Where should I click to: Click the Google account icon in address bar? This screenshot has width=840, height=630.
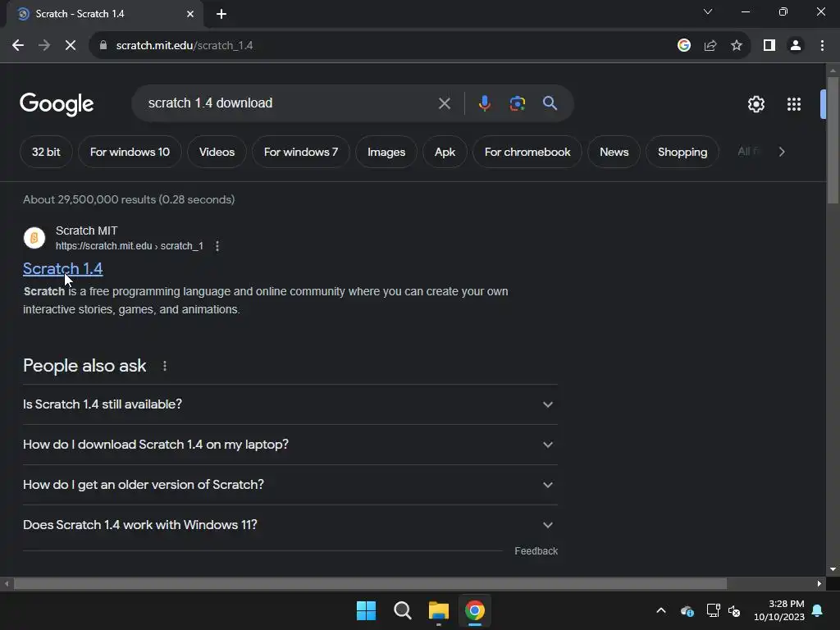pos(683,46)
